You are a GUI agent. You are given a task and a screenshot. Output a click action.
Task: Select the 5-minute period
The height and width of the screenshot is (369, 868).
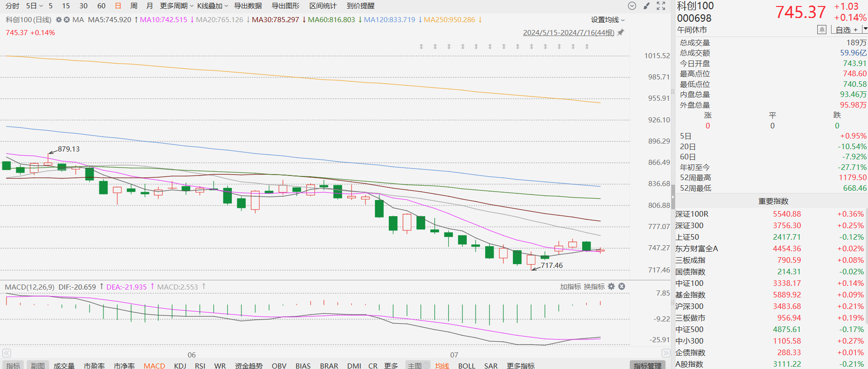tap(51, 6)
